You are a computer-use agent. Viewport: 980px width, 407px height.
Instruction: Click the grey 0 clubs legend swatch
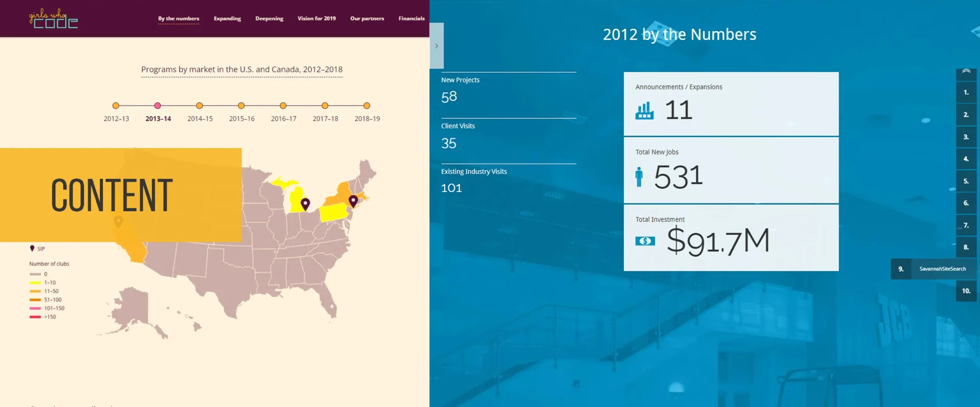click(35, 274)
